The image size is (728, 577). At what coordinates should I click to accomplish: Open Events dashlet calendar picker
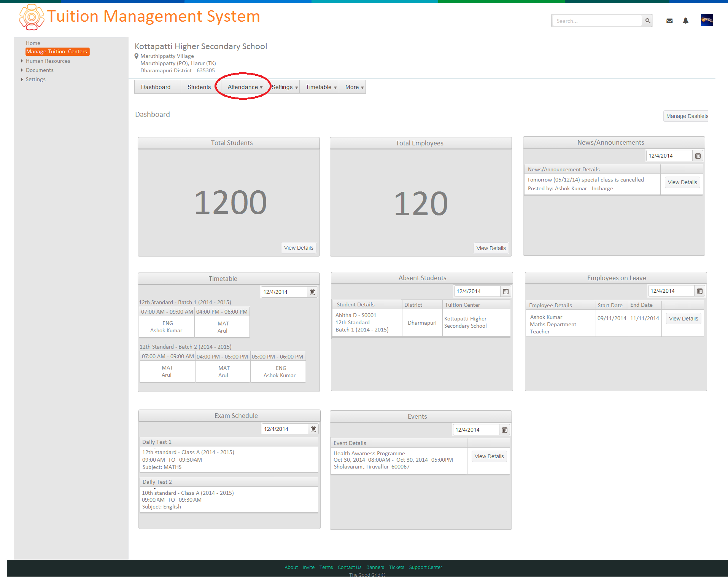(x=504, y=430)
